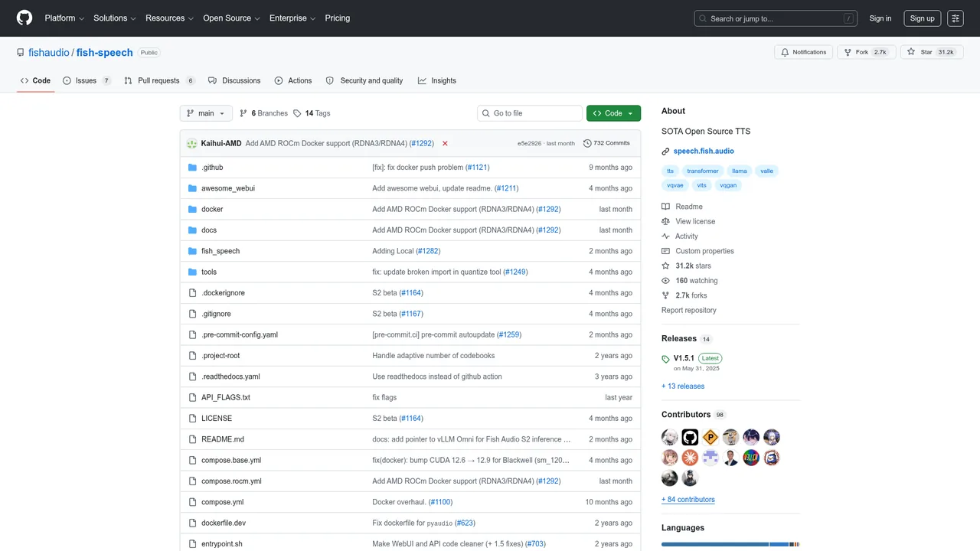View the 732 Commits history

pos(606,143)
